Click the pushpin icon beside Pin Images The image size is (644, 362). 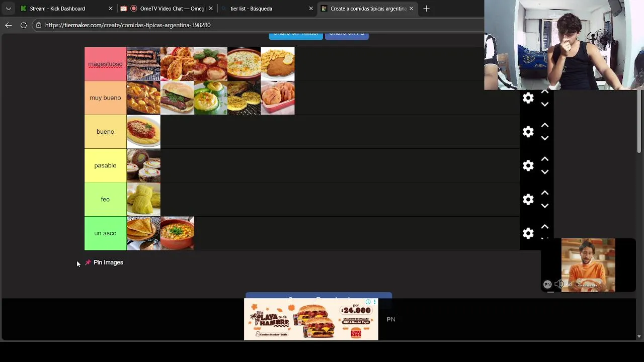(88, 262)
